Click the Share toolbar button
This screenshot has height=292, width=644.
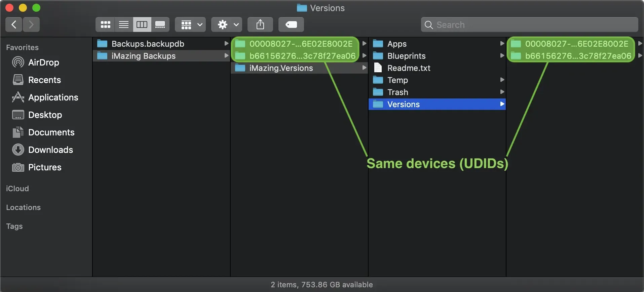(x=260, y=25)
